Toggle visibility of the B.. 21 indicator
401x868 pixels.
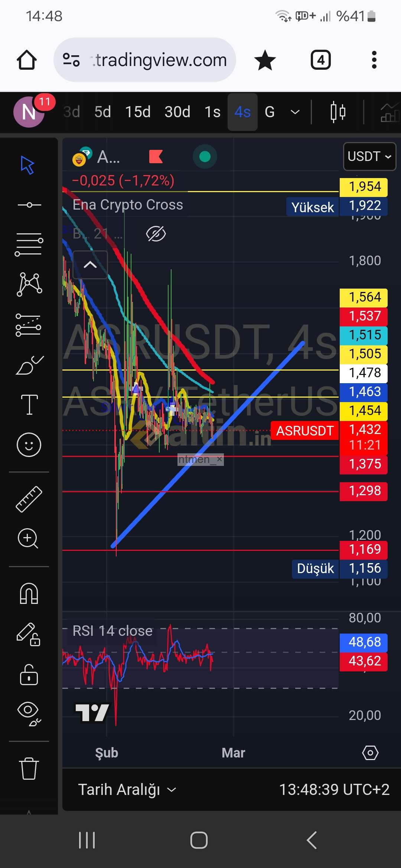pyautogui.click(x=156, y=234)
